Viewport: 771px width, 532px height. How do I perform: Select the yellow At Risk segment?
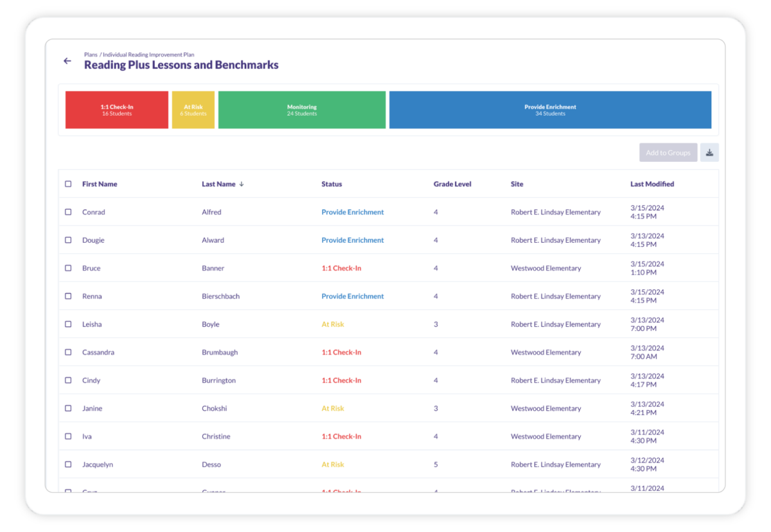coord(193,110)
